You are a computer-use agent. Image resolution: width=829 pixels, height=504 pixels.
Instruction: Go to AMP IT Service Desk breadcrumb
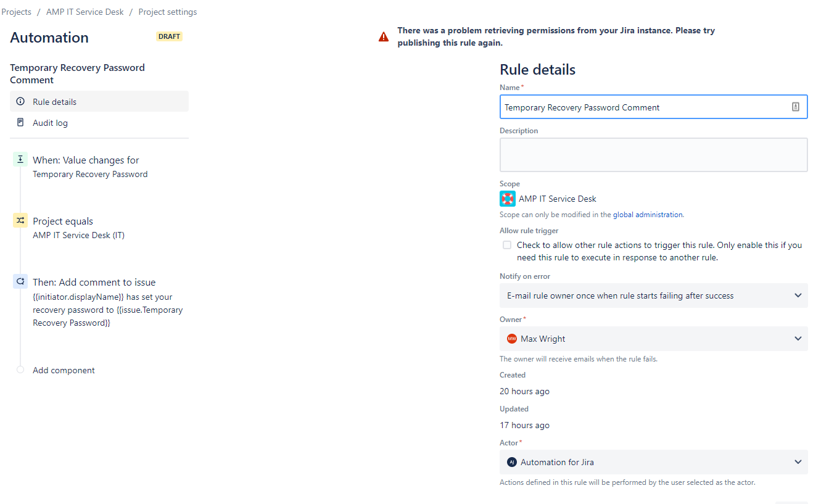(85, 12)
